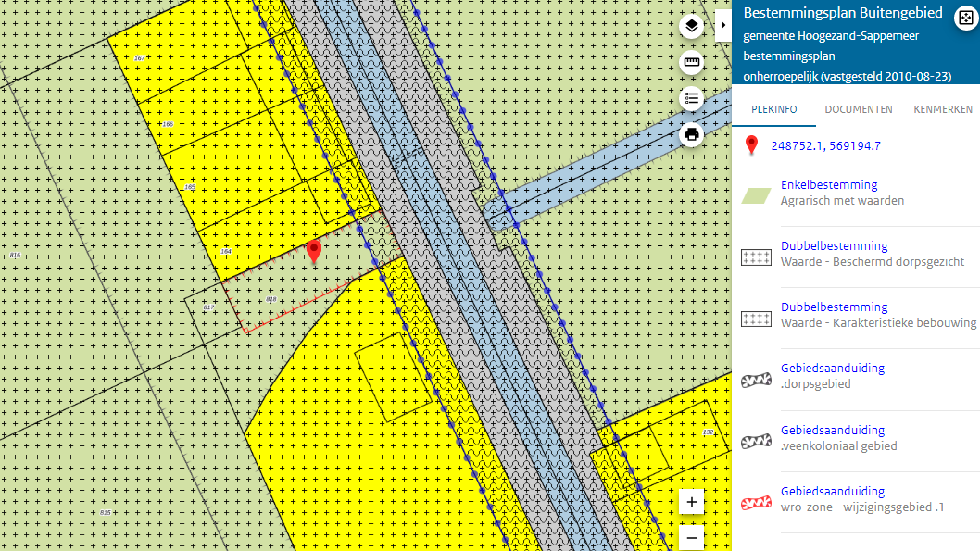Image resolution: width=980 pixels, height=551 pixels.
Task: Open the KENMERKEN tab
Action: click(x=943, y=109)
